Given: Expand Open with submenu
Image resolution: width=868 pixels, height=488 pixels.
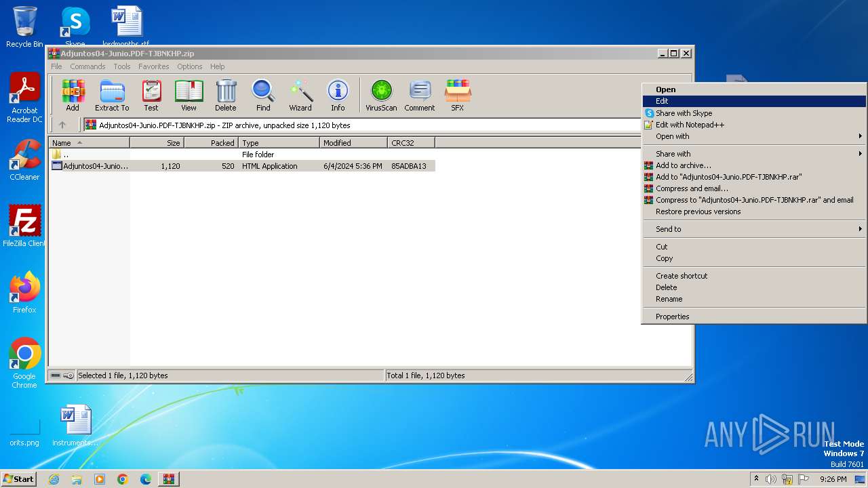Looking at the screenshot, I should pos(753,136).
